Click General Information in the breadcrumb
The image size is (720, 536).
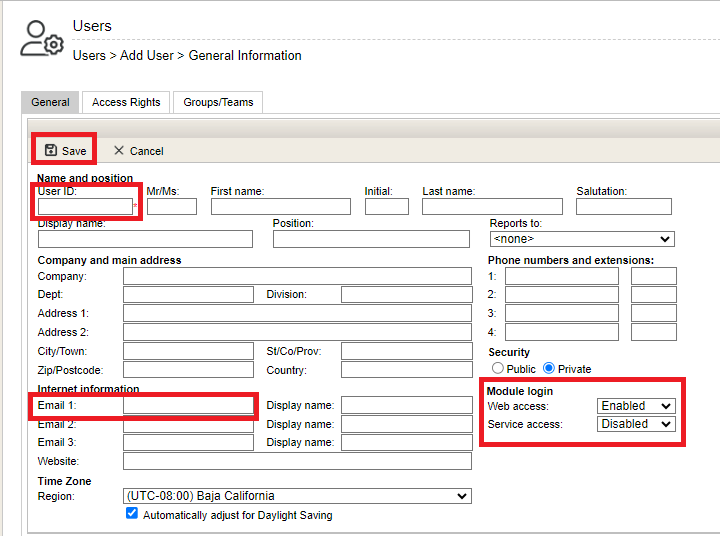click(245, 56)
